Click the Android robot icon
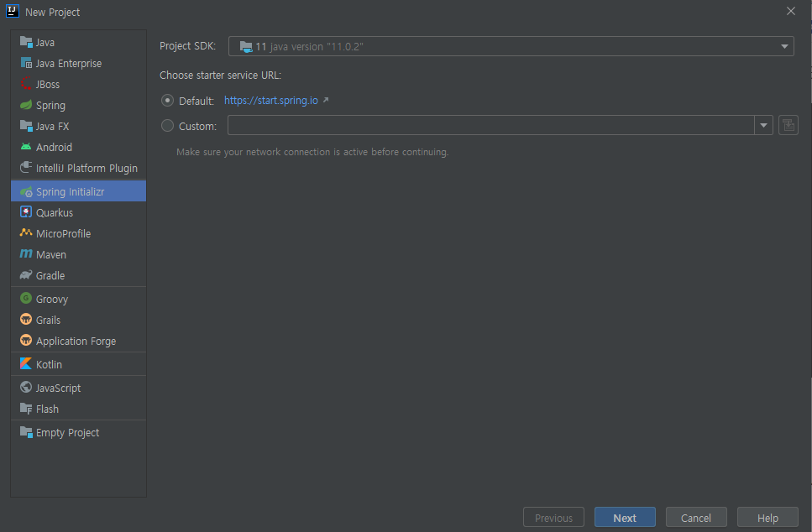 (x=26, y=147)
